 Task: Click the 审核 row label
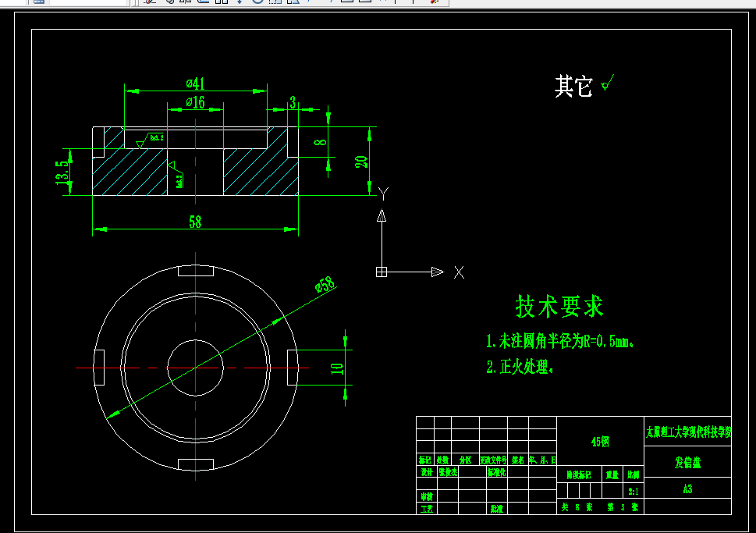(427, 496)
